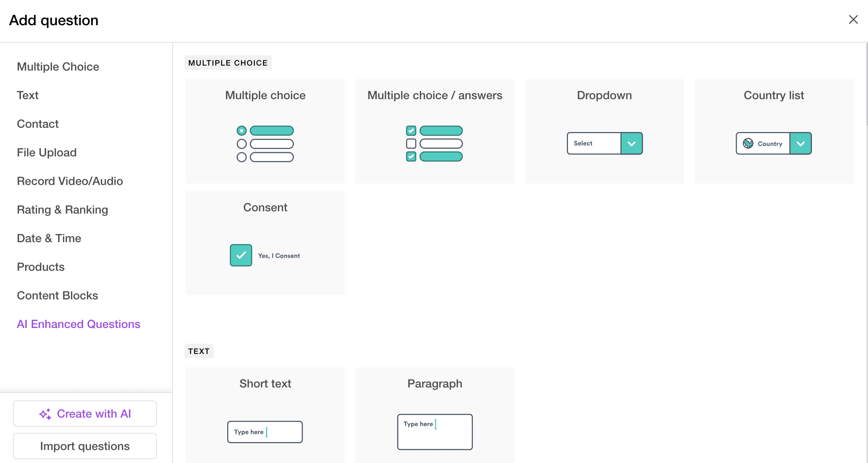Click the teal chevron on the Dropdown card
This screenshot has height=463, width=868.
pyautogui.click(x=631, y=143)
